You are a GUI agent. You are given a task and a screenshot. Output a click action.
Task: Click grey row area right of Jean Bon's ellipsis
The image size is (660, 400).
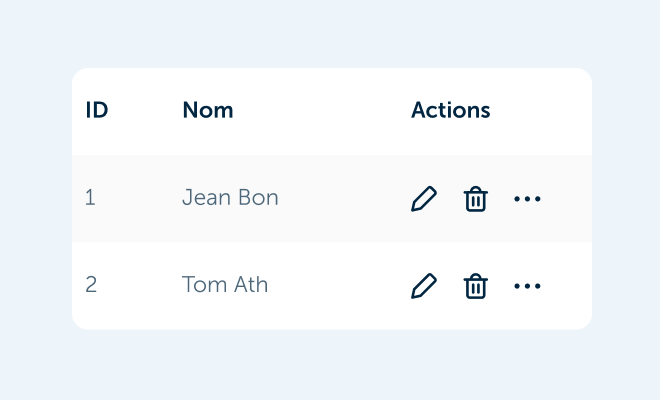pos(566,199)
